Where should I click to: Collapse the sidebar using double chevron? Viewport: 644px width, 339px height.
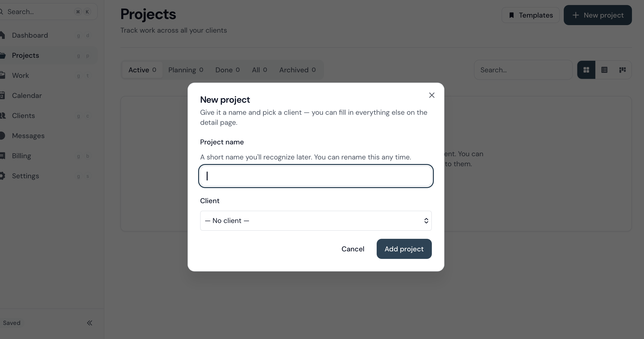click(90, 323)
